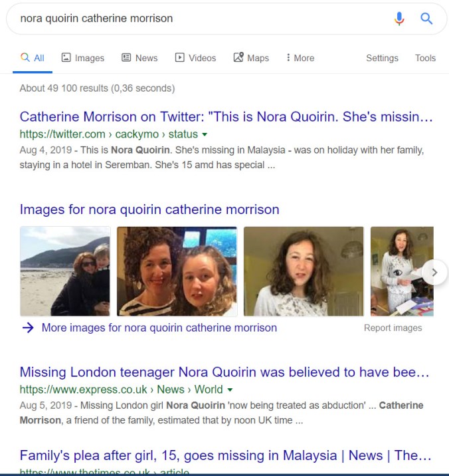Expand the twitter.com result dropdown arrow

[205, 134]
